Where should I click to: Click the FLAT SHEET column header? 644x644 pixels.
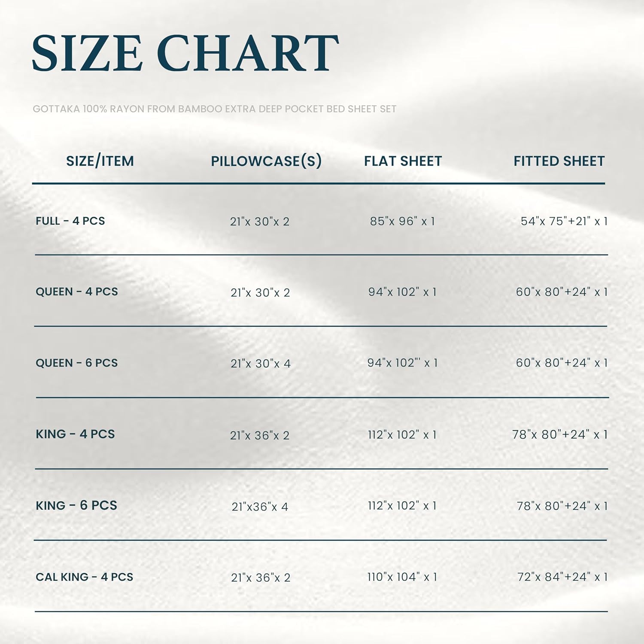[403, 161]
